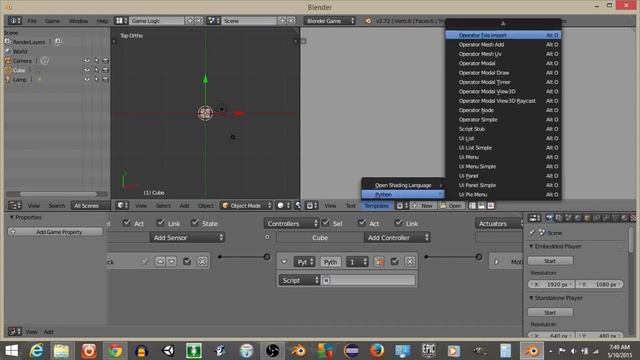This screenshot has height=360, width=640.
Task: Select Operator Mesh Add template
Action: coord(503,44)
